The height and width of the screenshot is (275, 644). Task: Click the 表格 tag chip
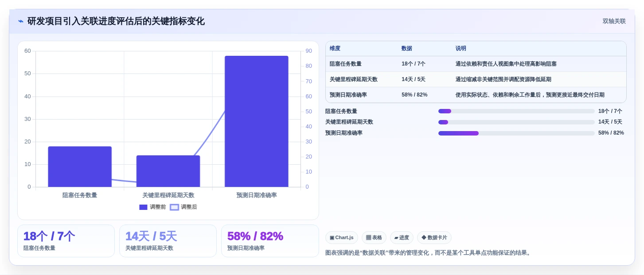pos(374,238)
